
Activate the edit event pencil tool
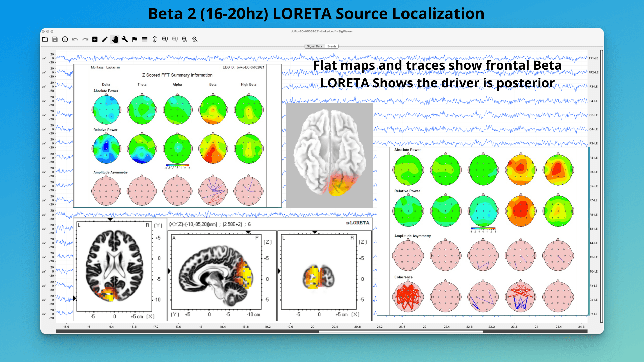click(x=105, y=39)
